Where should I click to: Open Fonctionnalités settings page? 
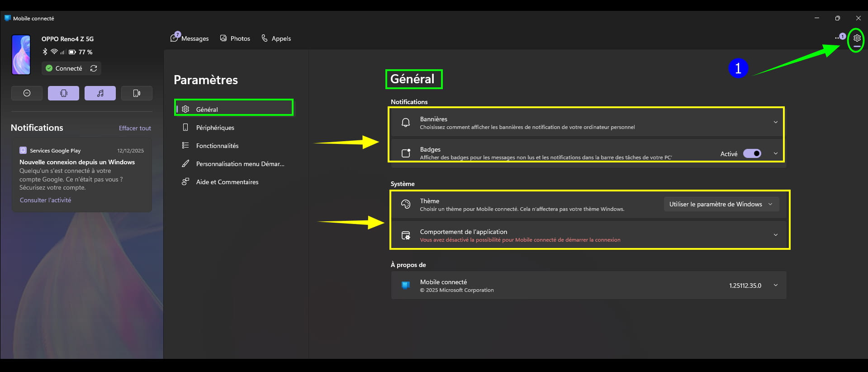click(x=217, y=146)
